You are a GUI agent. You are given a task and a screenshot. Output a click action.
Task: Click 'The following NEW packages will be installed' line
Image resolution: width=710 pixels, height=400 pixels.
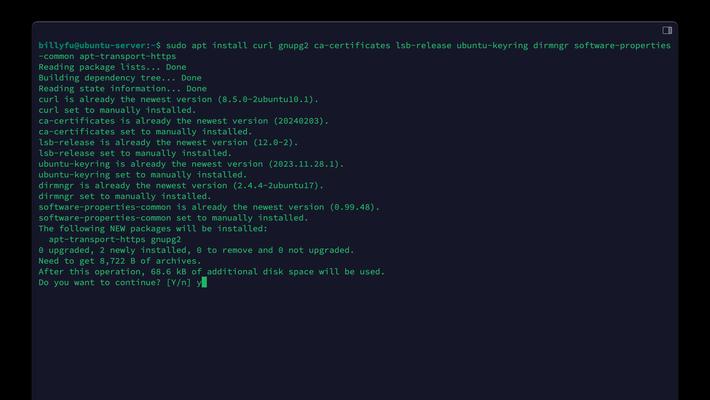153,229
